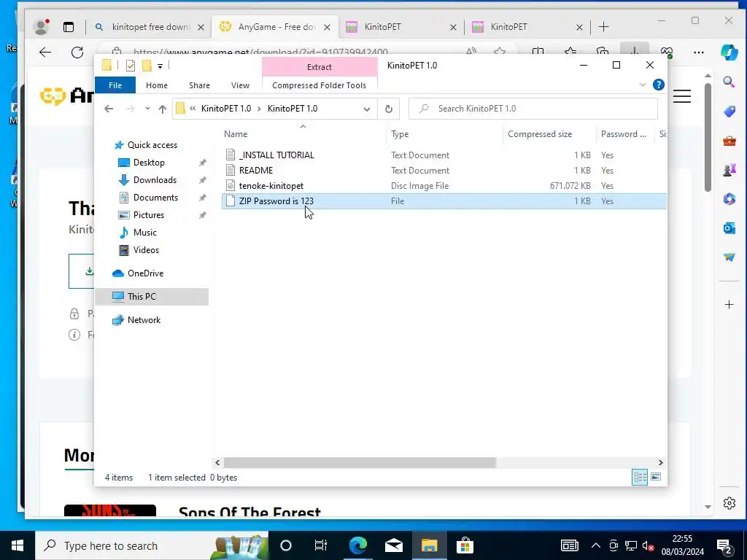The image size is (747, 560).
Task: Click the horizontal scrollbar thumb in the file list
Action: click(360, 462)
